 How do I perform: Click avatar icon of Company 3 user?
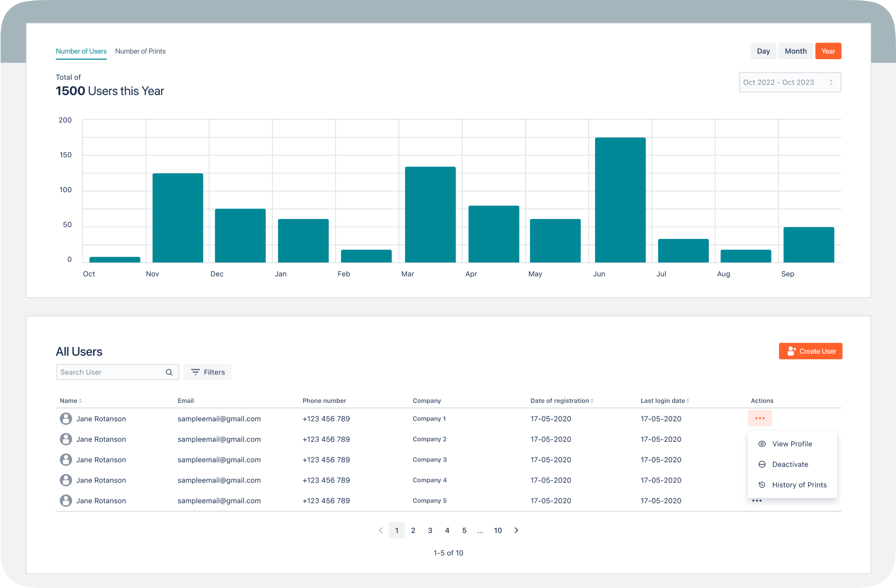[66, 460]
